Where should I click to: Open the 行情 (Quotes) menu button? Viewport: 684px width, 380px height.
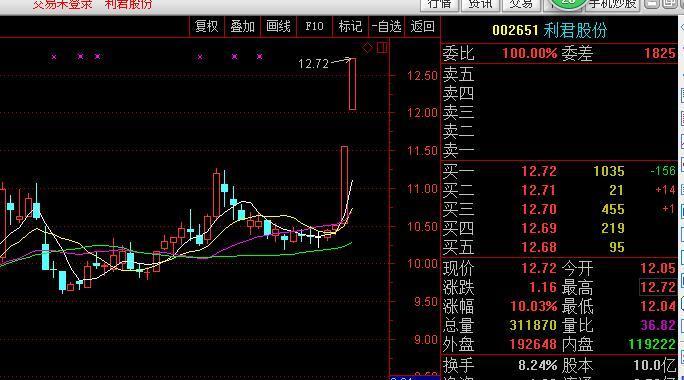(x=439, y=4)
